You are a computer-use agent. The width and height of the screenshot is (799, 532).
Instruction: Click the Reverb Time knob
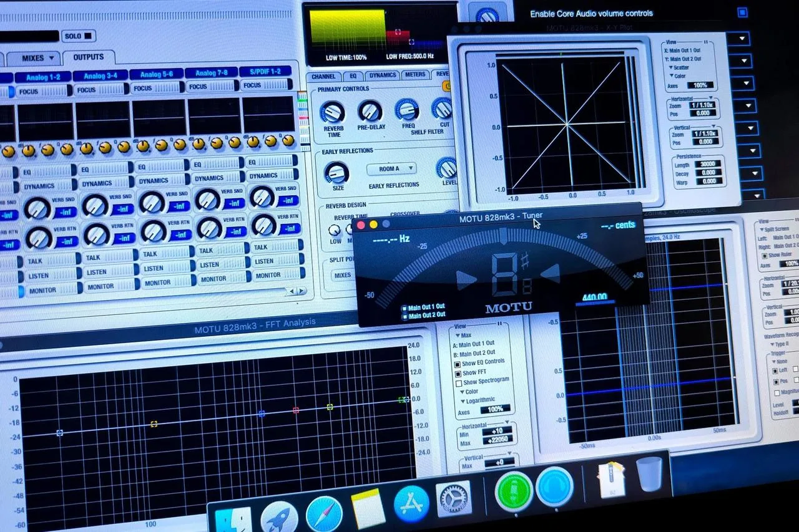click(332, 113)
